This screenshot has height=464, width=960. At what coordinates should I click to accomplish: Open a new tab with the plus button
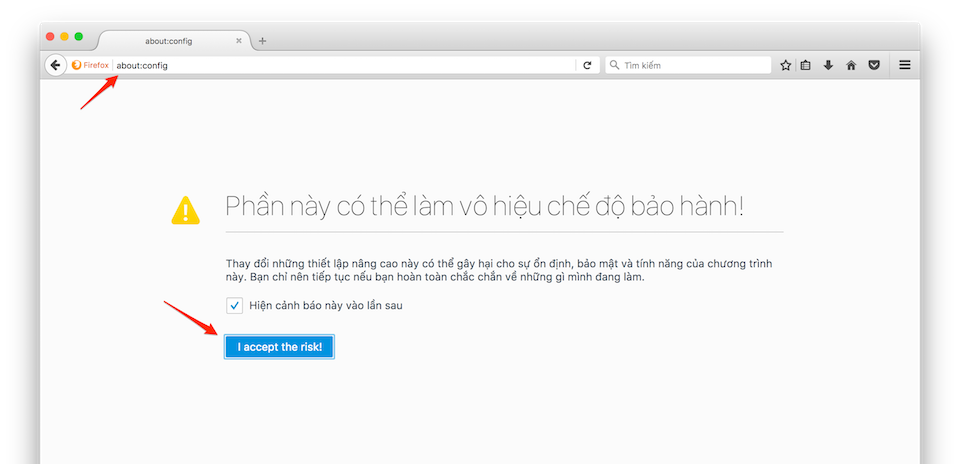coord(263,41)
